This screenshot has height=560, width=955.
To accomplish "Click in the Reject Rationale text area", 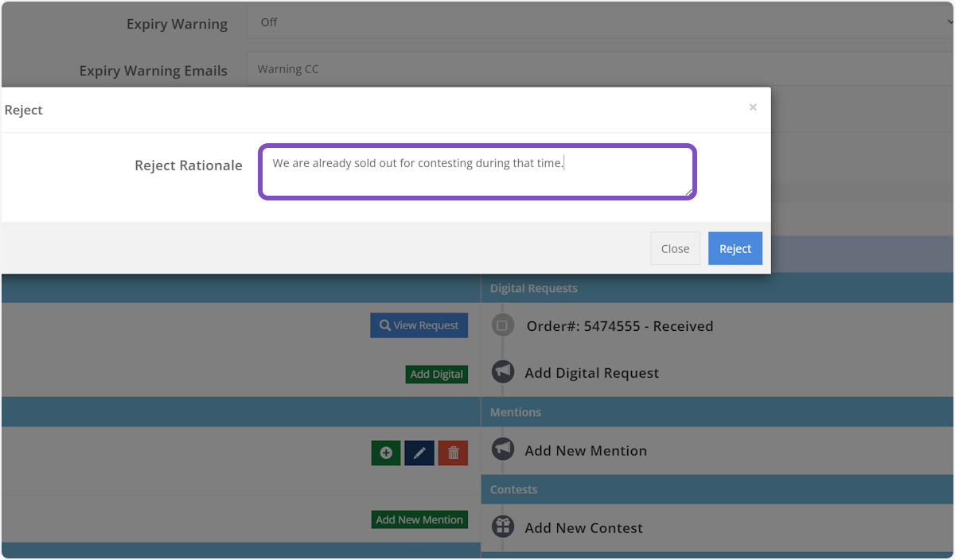I will (x=477, y=171).
